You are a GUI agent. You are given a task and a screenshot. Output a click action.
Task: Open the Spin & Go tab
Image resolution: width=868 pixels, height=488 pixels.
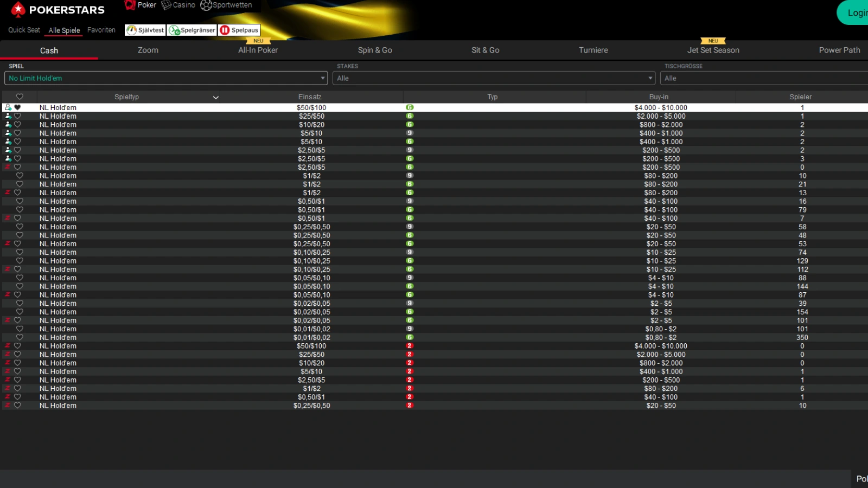pos(375,50)
